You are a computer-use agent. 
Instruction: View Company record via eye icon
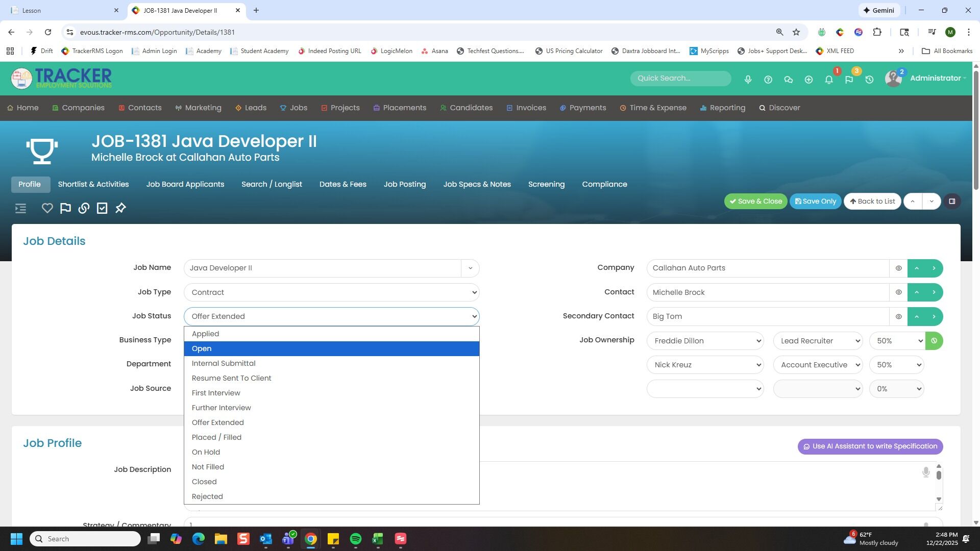(898, 268)
